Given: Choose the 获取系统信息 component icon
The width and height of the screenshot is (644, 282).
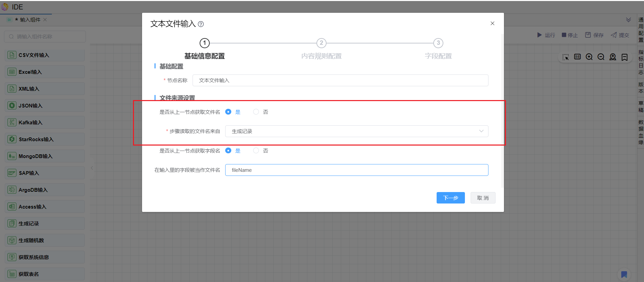Looking at the screenshot, I should coord(12,257).
